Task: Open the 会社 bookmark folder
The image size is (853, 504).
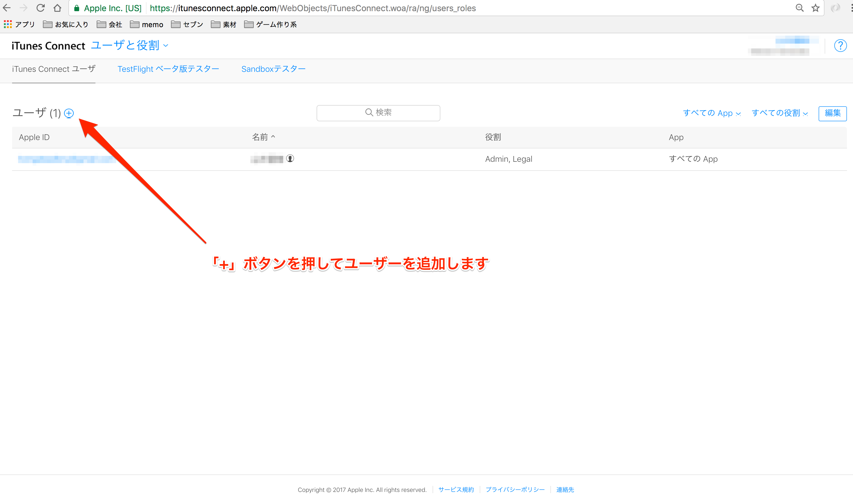Action: 109,24
